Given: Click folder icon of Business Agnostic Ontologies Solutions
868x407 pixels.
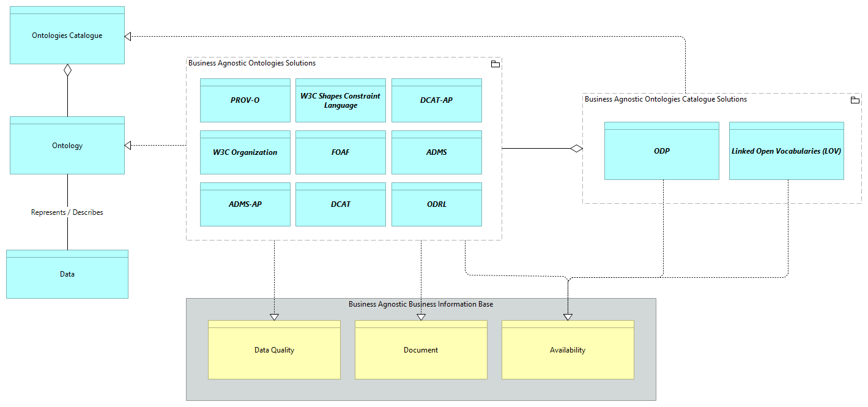Looking at the screenshot, I should (x=495, y=64).
